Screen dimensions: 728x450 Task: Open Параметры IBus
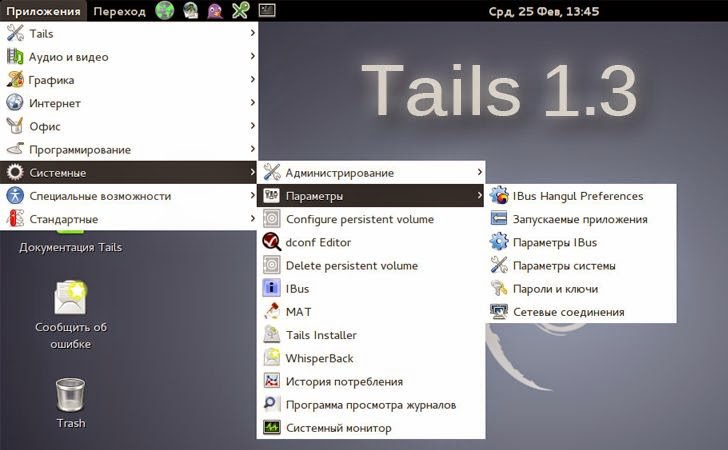tap(581, 242)
